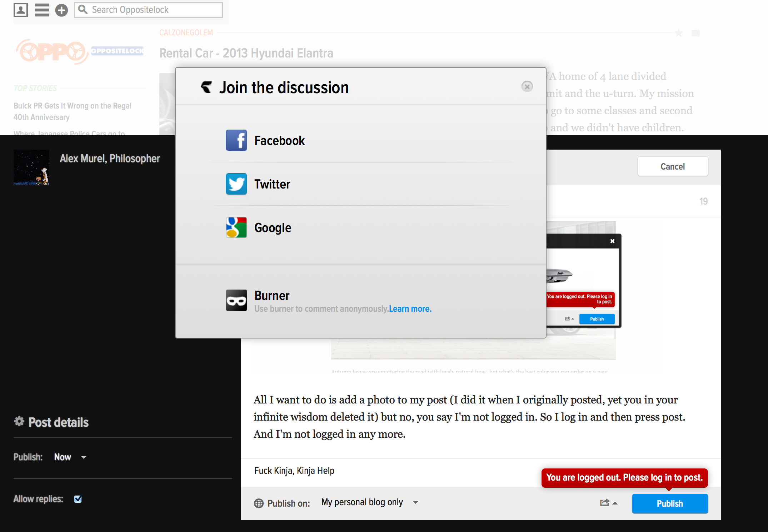Toggle Allow replies checkbox
Screen dimensions: 768x532
78,499
